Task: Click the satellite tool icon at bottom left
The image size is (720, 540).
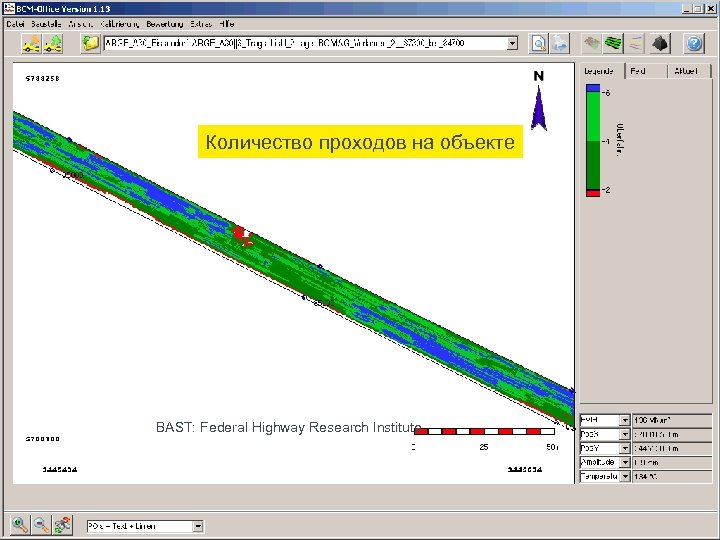Action: tap(63, 524)
